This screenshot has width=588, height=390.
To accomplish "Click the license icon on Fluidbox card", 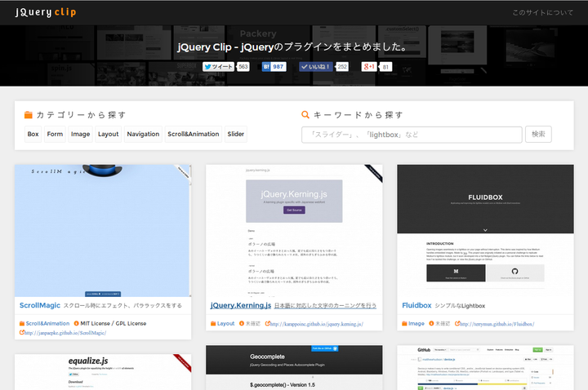I will (x=431, y=323).
